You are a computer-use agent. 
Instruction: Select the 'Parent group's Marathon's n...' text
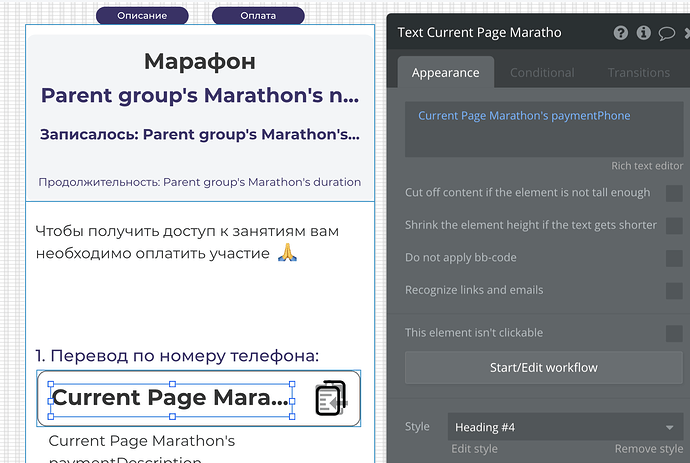(x=200, y=96)
